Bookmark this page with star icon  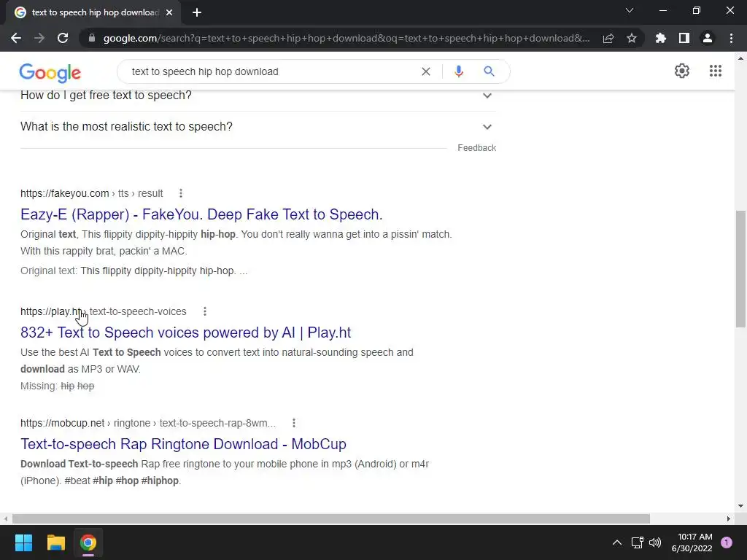pos(632,38)
